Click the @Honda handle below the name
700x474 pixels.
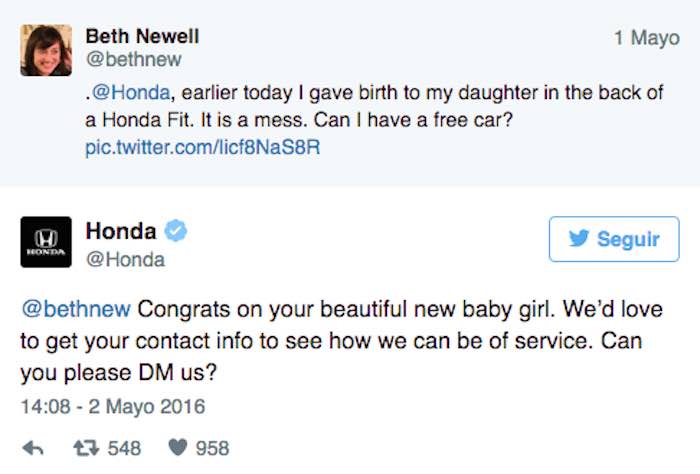125,260
